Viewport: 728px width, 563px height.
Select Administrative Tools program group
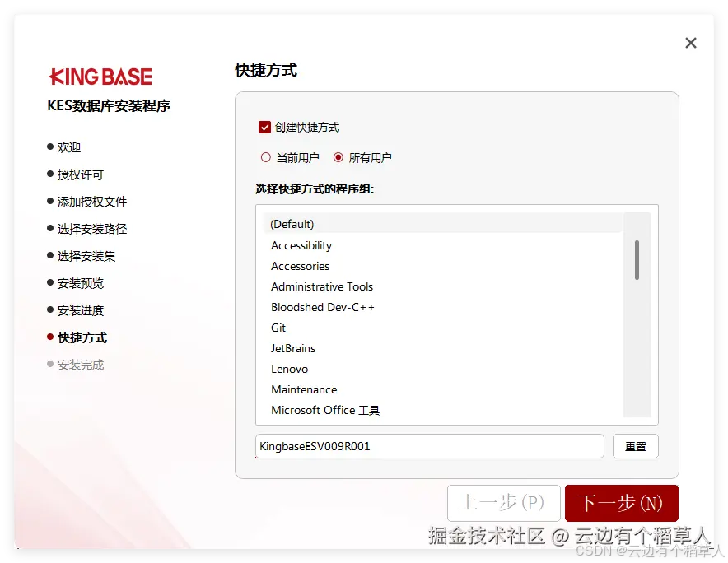pyautogui.click(x=442, y=286)
